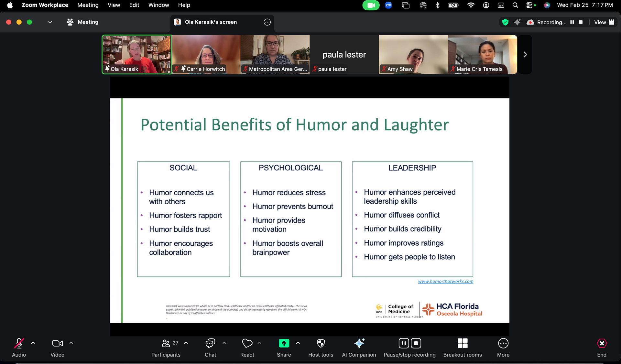Open the More options icon
Image resolution: width=621 pixels, height=364 pixels.
point(503,343)
